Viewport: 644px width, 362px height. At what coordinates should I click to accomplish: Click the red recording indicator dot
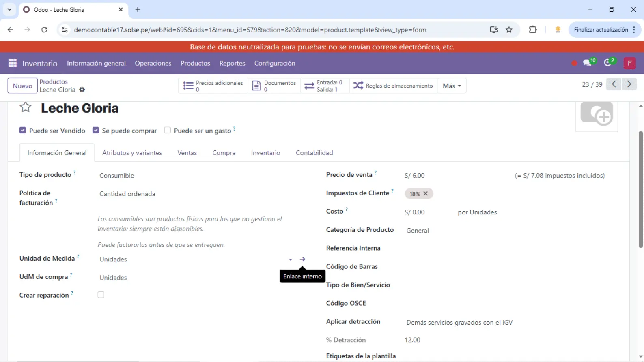(x=574, y=63)
